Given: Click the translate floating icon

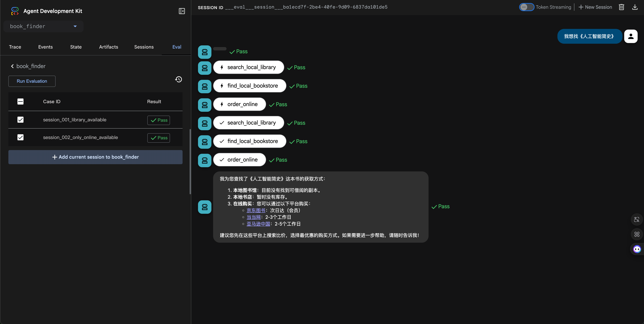Looking at the screenshot, I should coord(637,220).
